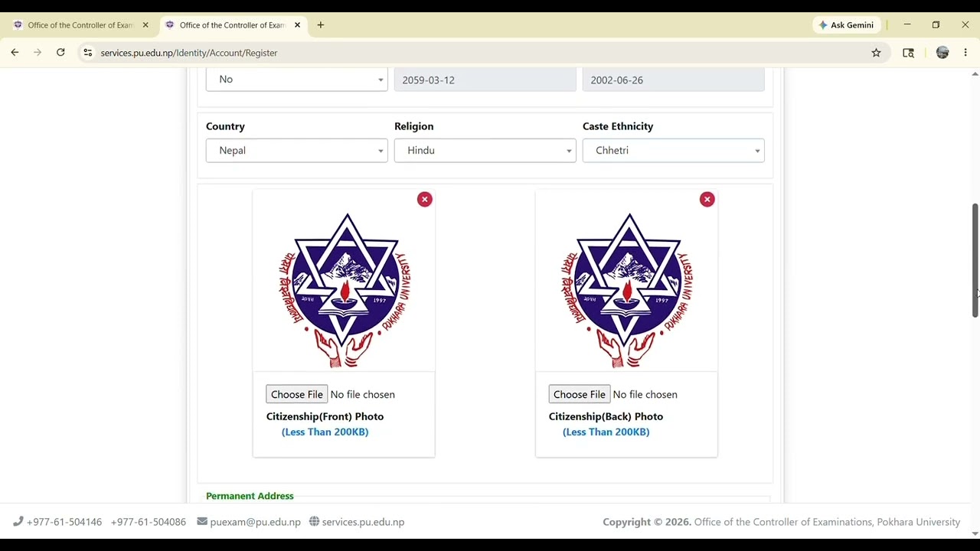Click the Caste Ethnicity field label
The image size is (980, 551).
pyautogui.click(x=618, y=126)
